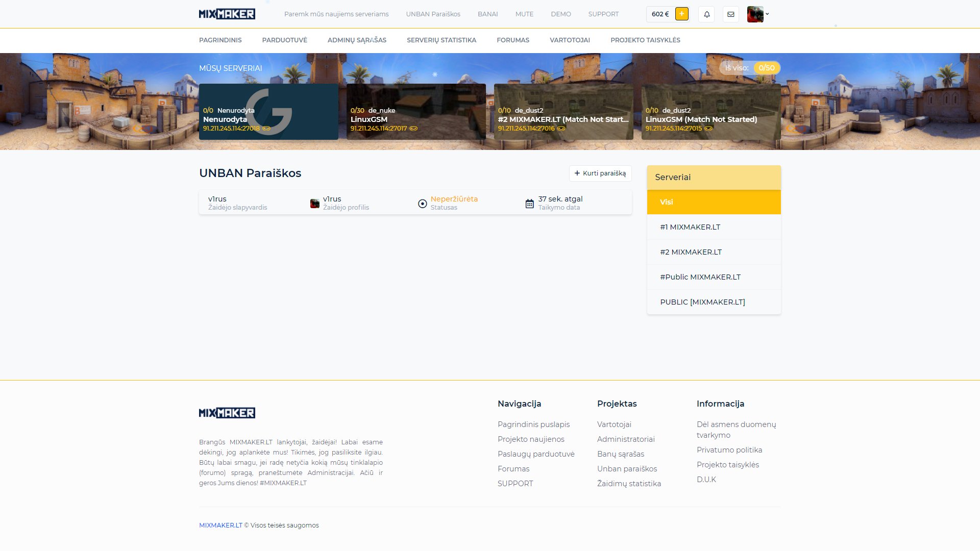The height and width of the screenshot is (551, 980).
Task: Open DEMO in the top bar
Action: pyautogui.click(x=561, y=14)
